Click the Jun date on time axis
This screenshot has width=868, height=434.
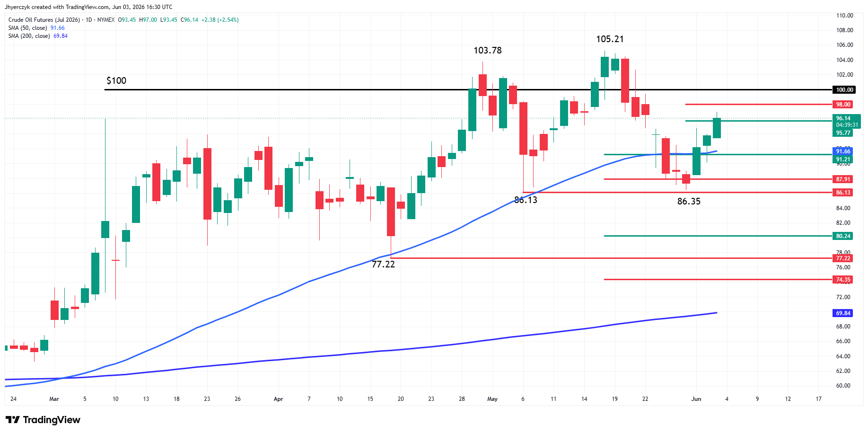pos(696,399)
